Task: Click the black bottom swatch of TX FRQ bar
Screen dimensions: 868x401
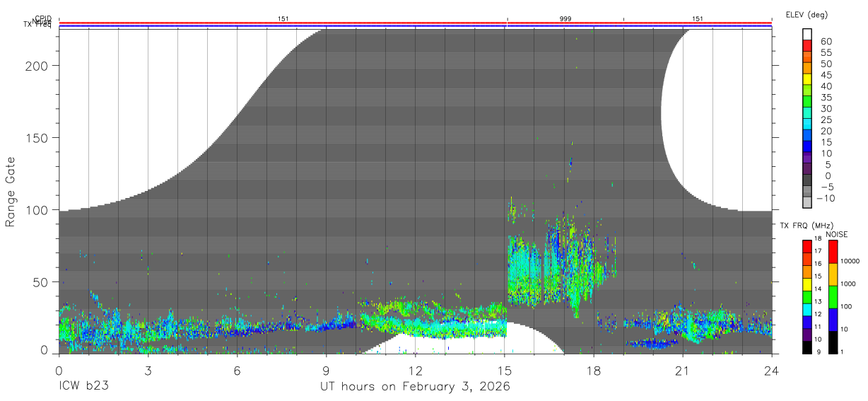Action: pyautogui.click(x=807, y=347)
